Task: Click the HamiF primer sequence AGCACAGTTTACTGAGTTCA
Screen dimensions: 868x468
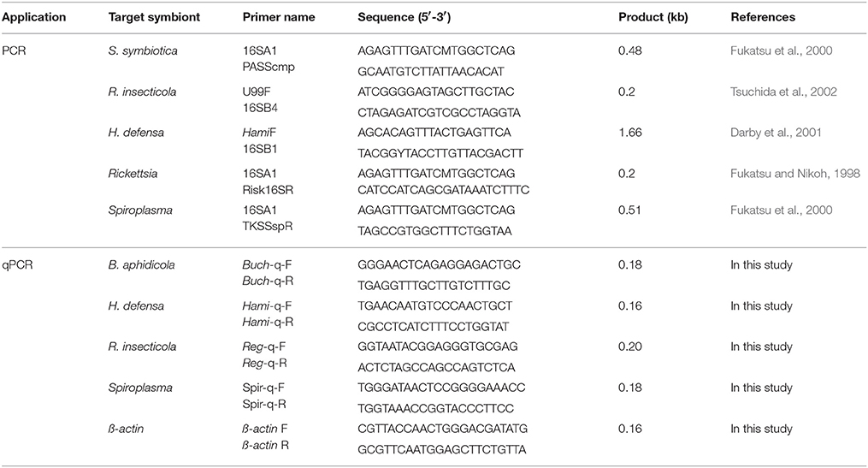Action: point(434,133)
